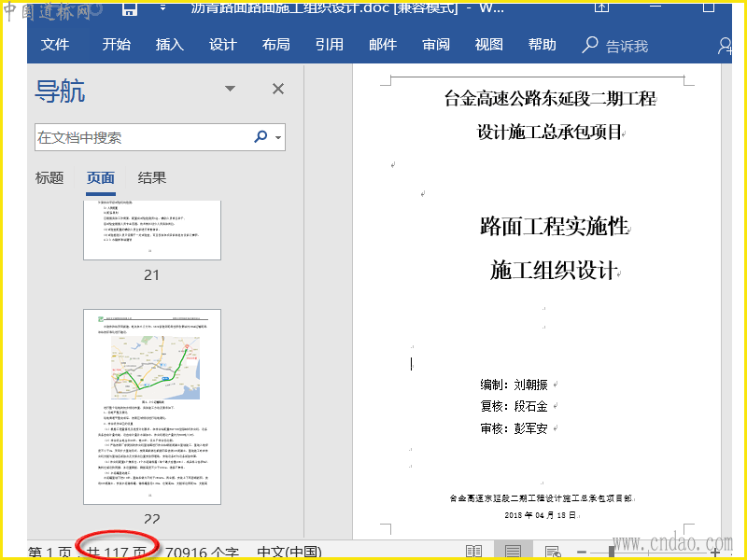Click the line 审核: 彭军安
Screen dimensions: 747x560
[x=514, y=428]
